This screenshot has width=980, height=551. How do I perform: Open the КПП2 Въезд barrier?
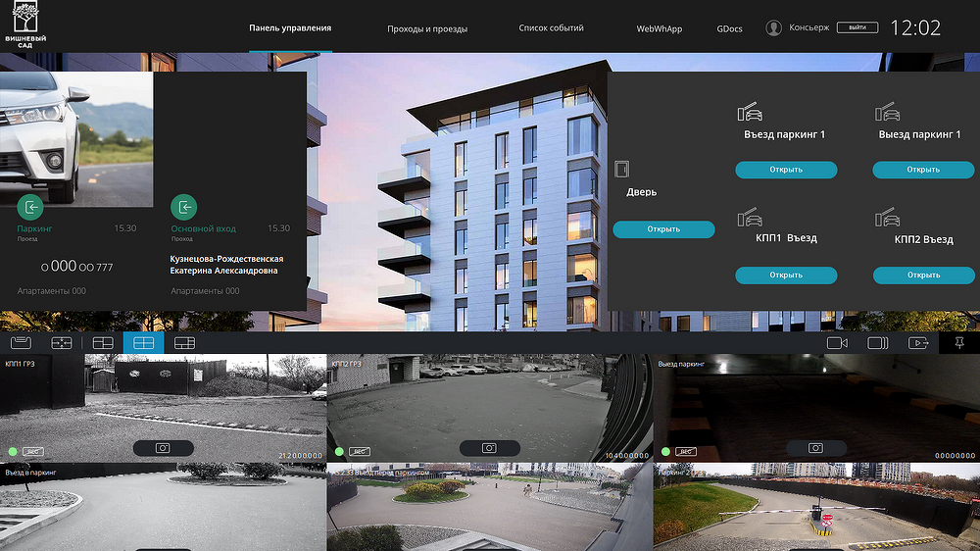923,275
